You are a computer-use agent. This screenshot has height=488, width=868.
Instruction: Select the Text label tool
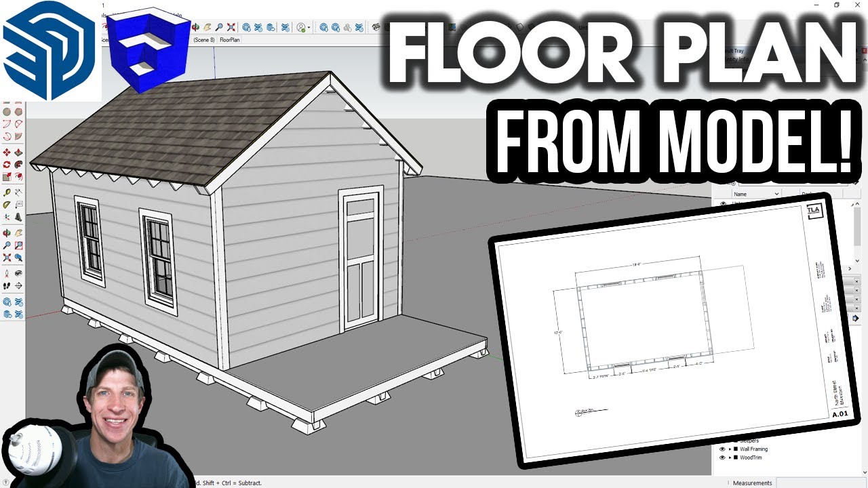click(18, 205)
